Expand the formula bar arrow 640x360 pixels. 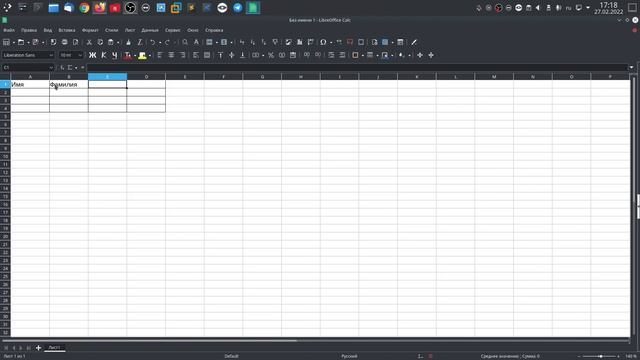[631, 67]
